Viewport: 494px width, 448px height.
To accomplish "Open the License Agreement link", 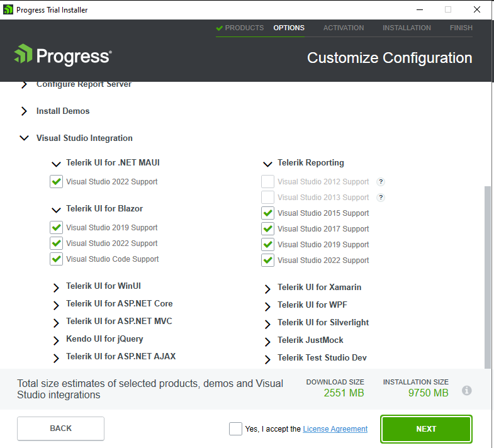I will point(335,429).
